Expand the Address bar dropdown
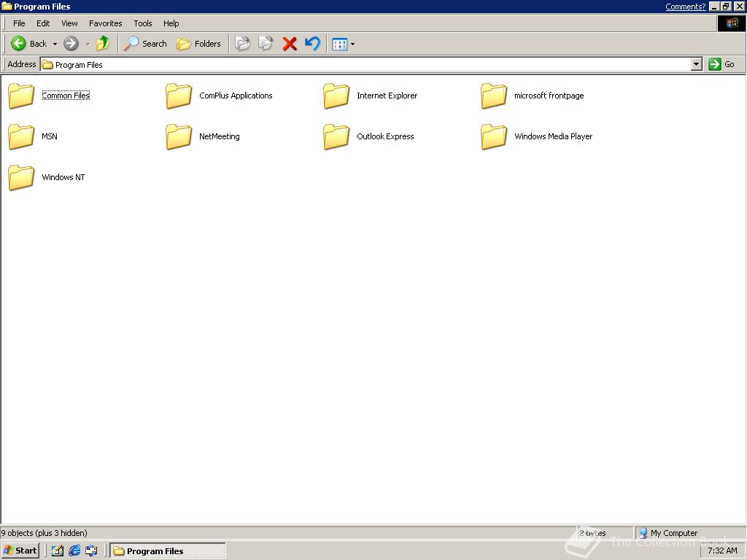 click(x=697, y=64)
